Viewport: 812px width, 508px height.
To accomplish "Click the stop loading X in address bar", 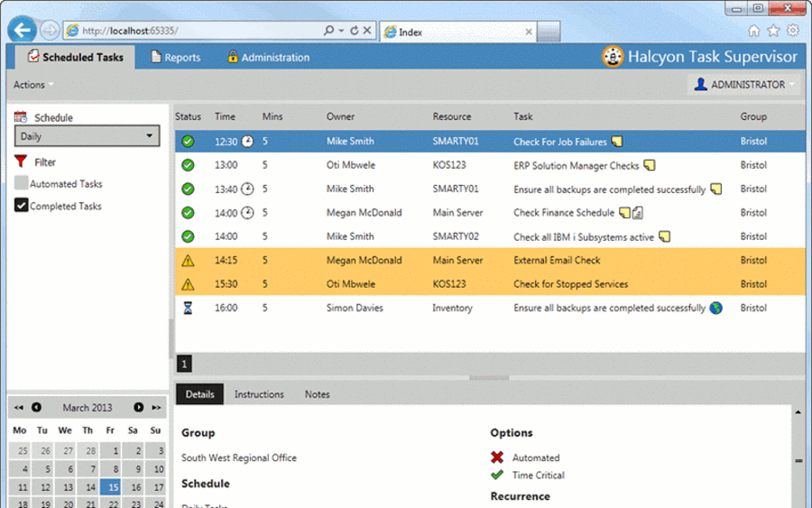I will [366, 30].
